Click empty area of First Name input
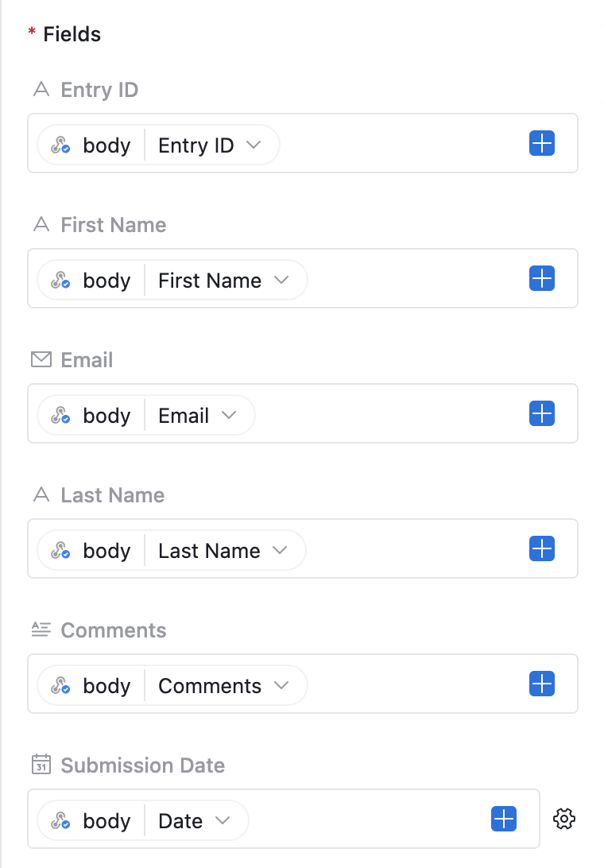The image size is (604, 868). click(x=413, y=279)
